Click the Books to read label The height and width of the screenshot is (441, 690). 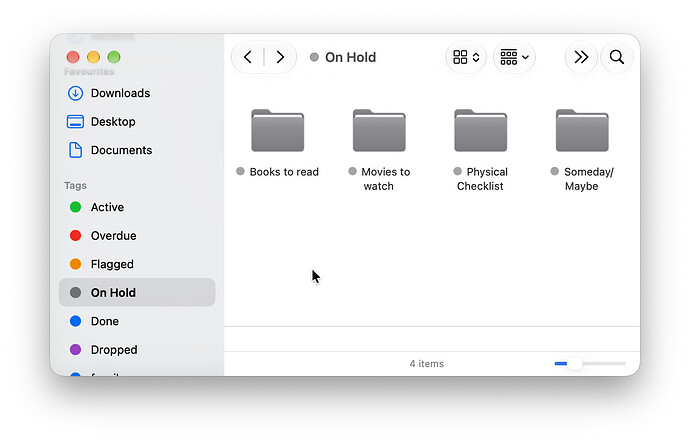coord(284,172)
